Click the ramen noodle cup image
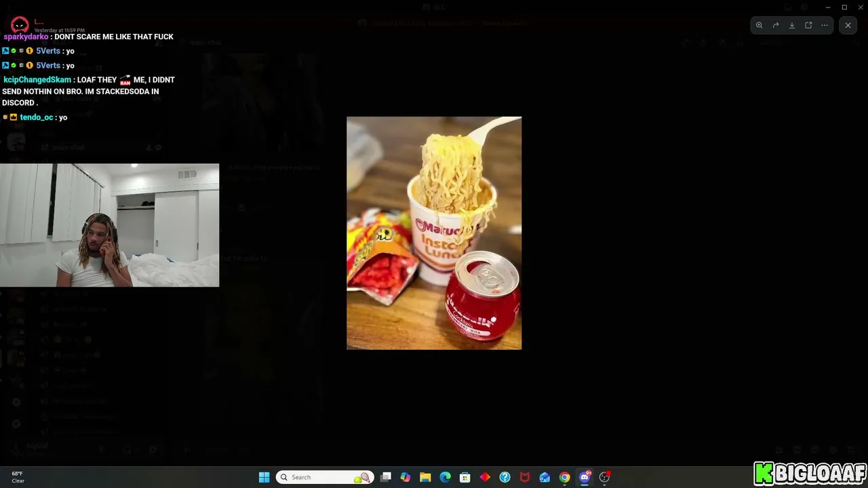 pos(434,233)
